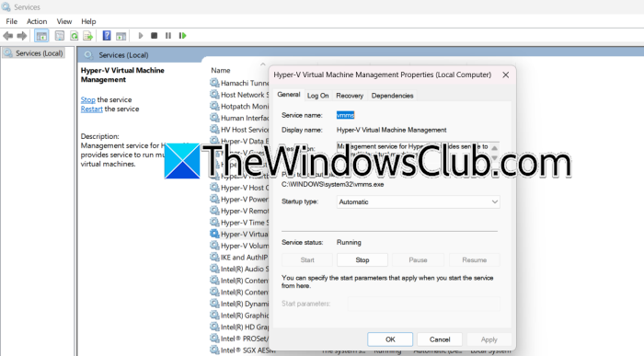
Task: Click the Restart Service toolbar icon
Action: [x=182, y=36]
